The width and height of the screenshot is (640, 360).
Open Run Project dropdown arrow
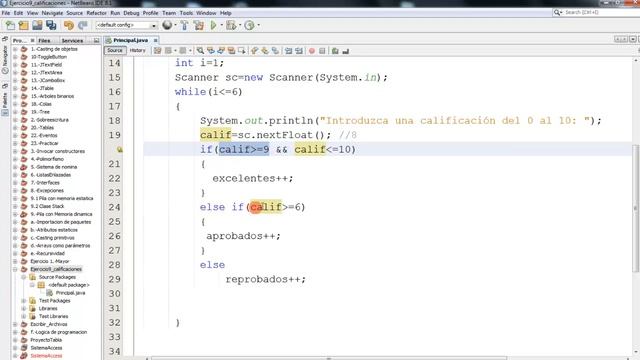(222, 25)
